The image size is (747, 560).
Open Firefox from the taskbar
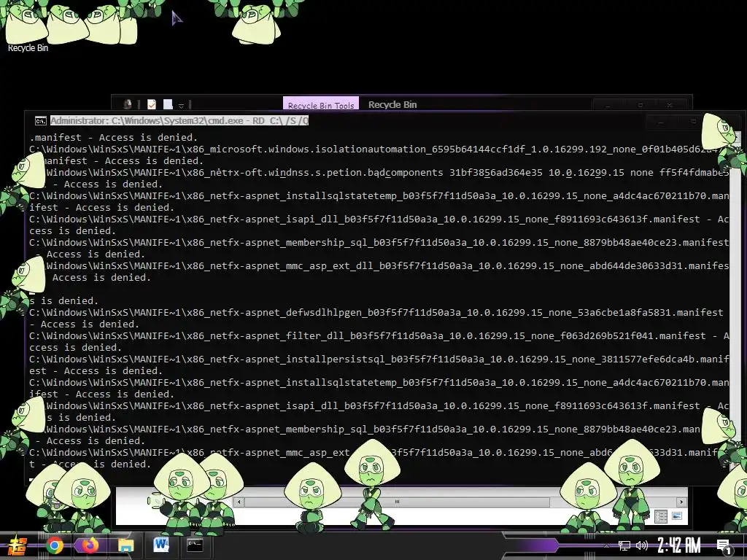tap(90, 545)
